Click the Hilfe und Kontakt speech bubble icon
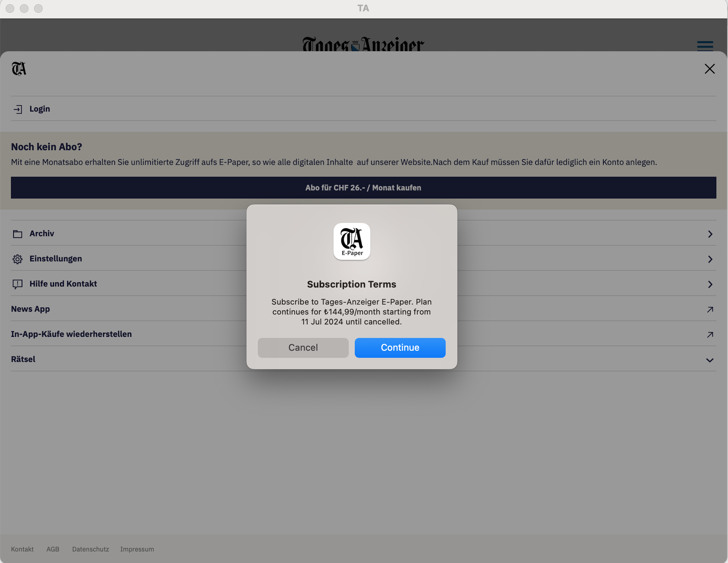 (17, 284)
